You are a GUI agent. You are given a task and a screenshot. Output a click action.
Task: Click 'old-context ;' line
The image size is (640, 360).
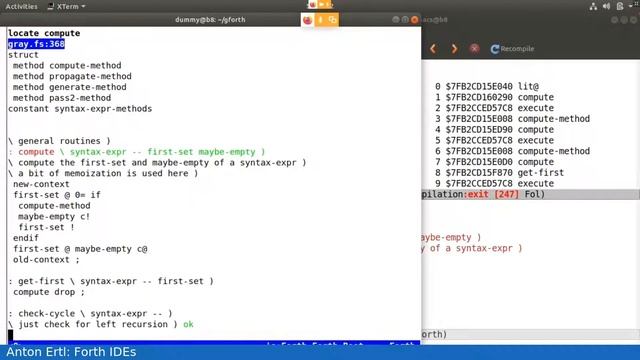[46, 260]
